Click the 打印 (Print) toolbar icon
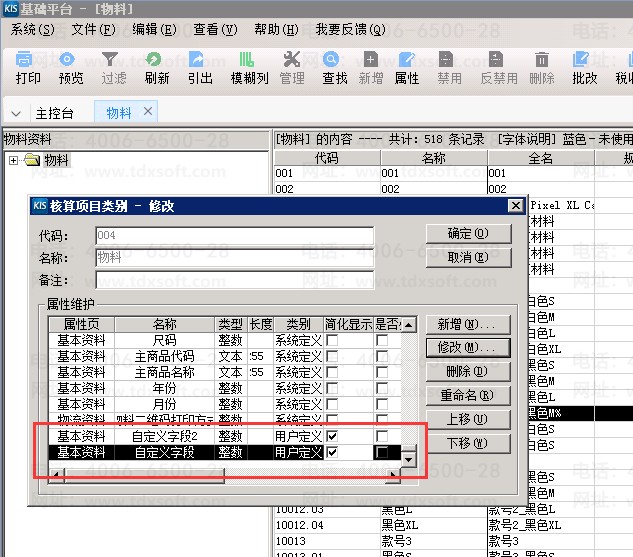Viewport: 633px width, 557px height. click(x=29, y=68)
